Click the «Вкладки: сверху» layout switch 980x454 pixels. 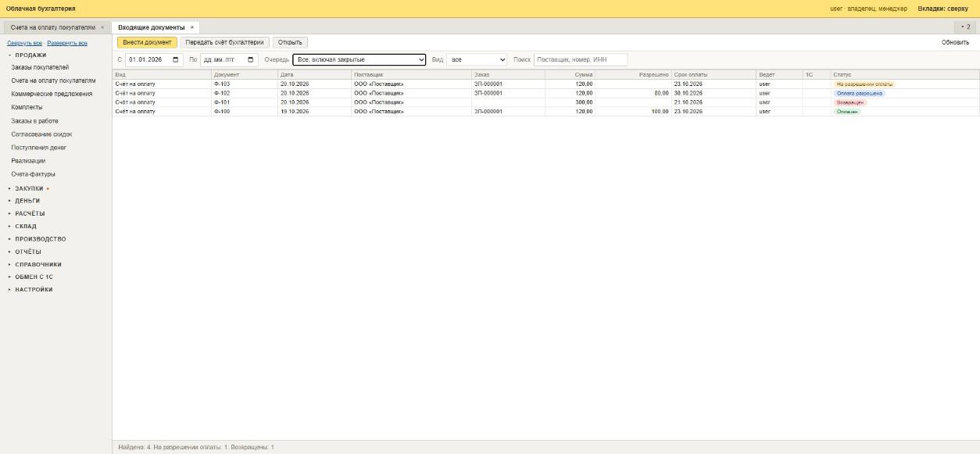[942, 9]
